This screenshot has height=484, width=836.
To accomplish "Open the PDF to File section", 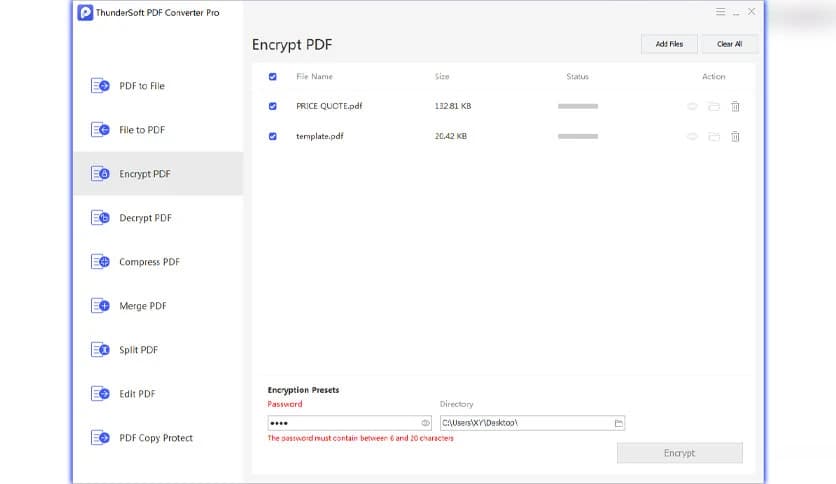I will click(158, 86).
